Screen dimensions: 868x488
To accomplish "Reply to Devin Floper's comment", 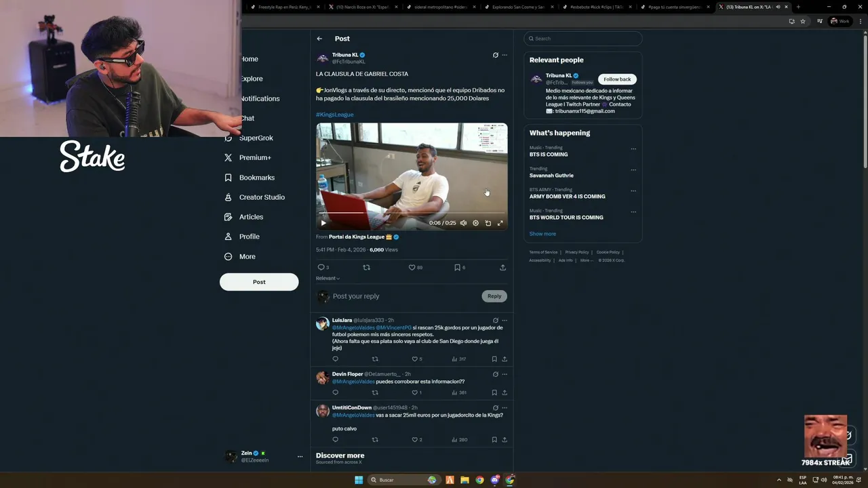I will coord(335,392).
